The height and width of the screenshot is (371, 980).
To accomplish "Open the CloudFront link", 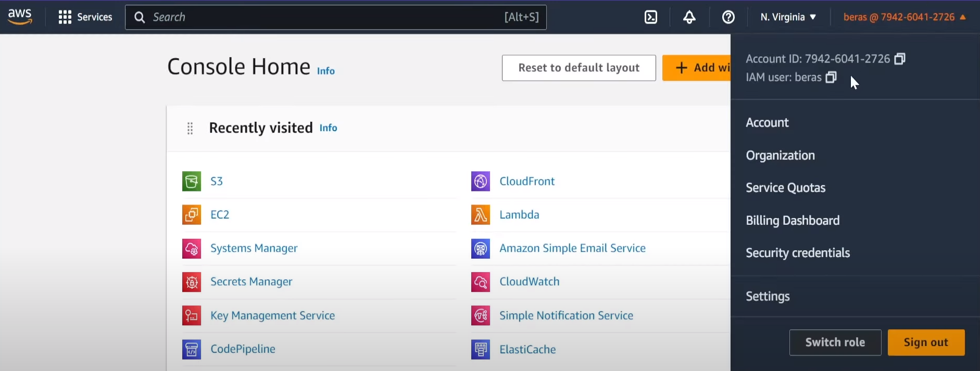I will (527, 181).
